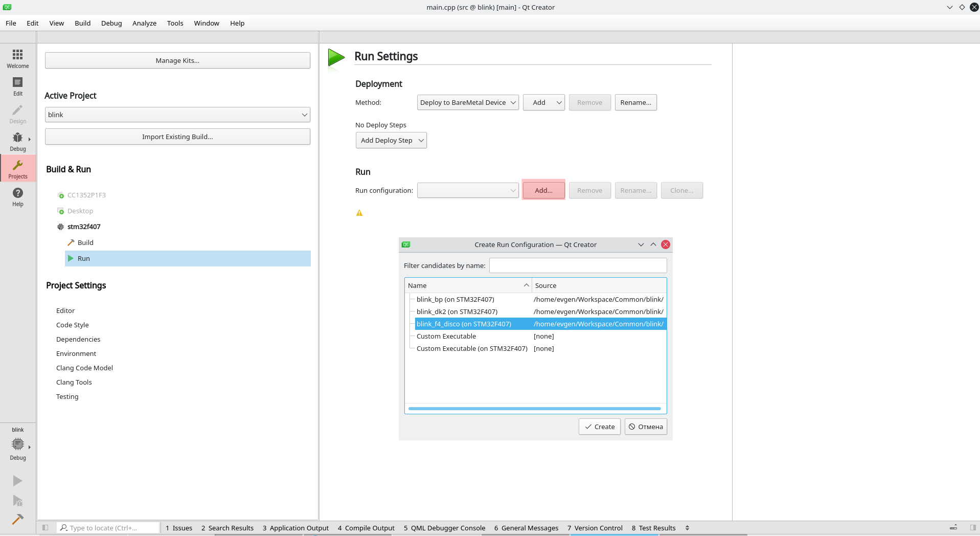Open the Window menu
Viewport: 980px width, 536px height.
click(x=207, y=23)
